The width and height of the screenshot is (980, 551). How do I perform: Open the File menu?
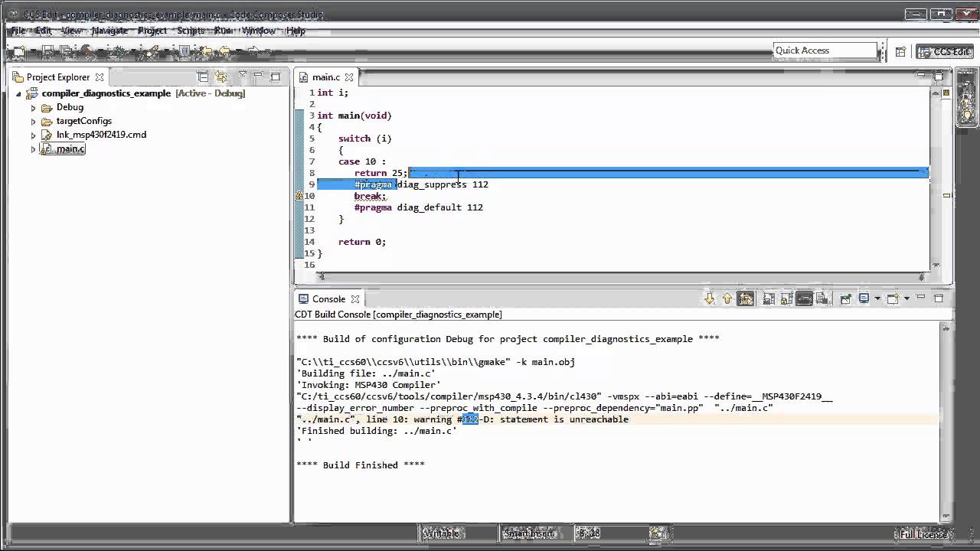tap(18, 31)
